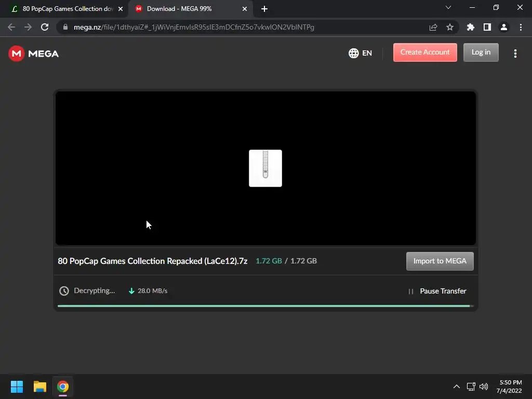Image resolution: width=532 pixels, height=399 pixels.
Task: Open File Explorer from taskbar
Action: coord(39,387)
